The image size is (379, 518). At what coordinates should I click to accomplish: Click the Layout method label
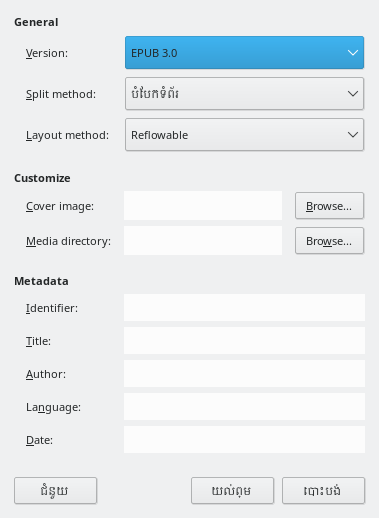pos(67,135)
